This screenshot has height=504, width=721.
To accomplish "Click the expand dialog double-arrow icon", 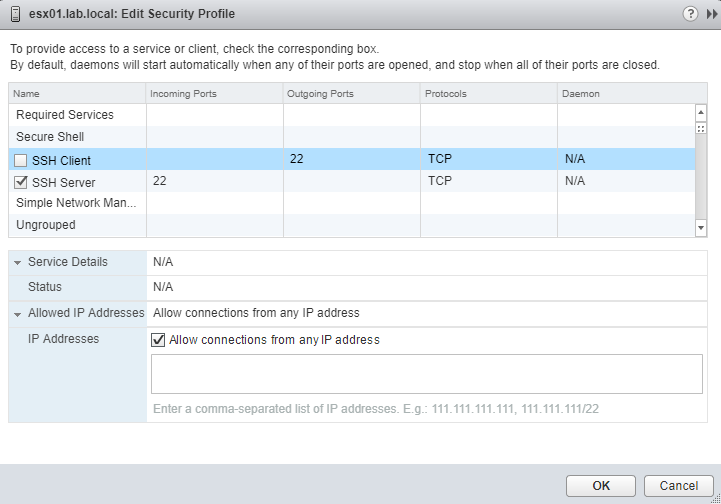I will pos(712,14).
